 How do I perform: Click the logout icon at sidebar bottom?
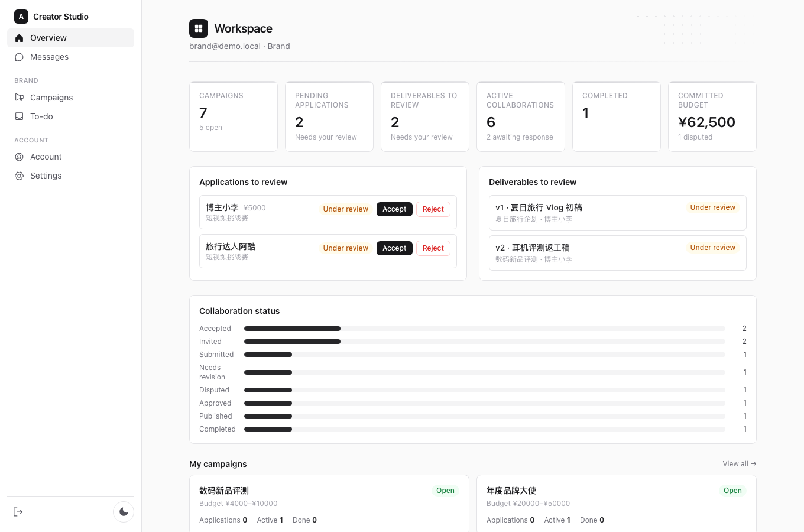pyautogui.click(x=18, y=512)
